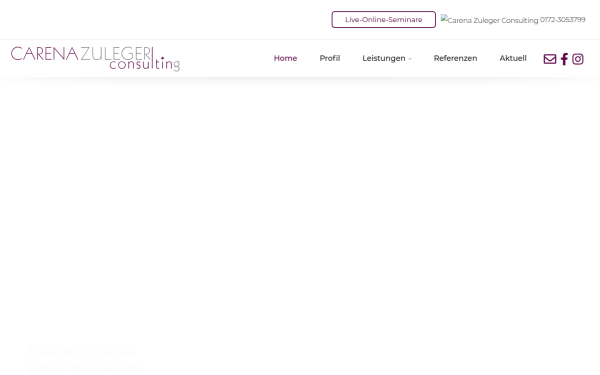The width and height of the screenshot is (600, 375).
Task: Click the faded Kosmetikinstitut heading
Action: coord(83,349)
